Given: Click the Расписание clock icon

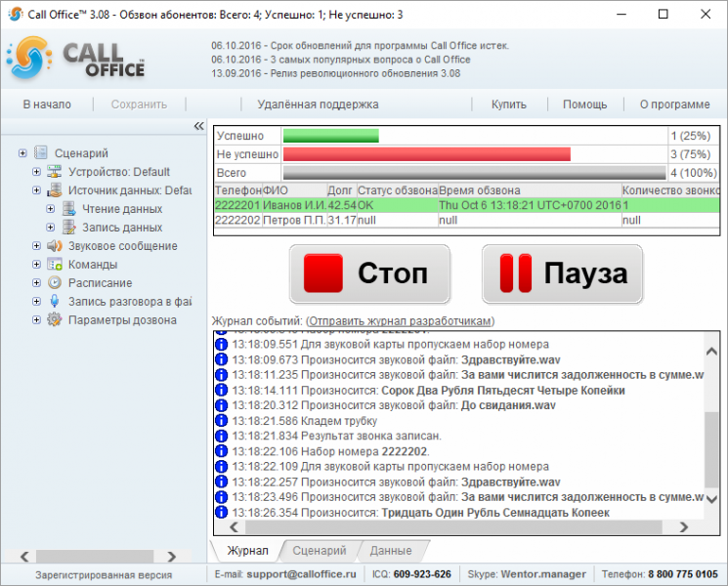Looking at the screenshot, I should click(55, 282).
